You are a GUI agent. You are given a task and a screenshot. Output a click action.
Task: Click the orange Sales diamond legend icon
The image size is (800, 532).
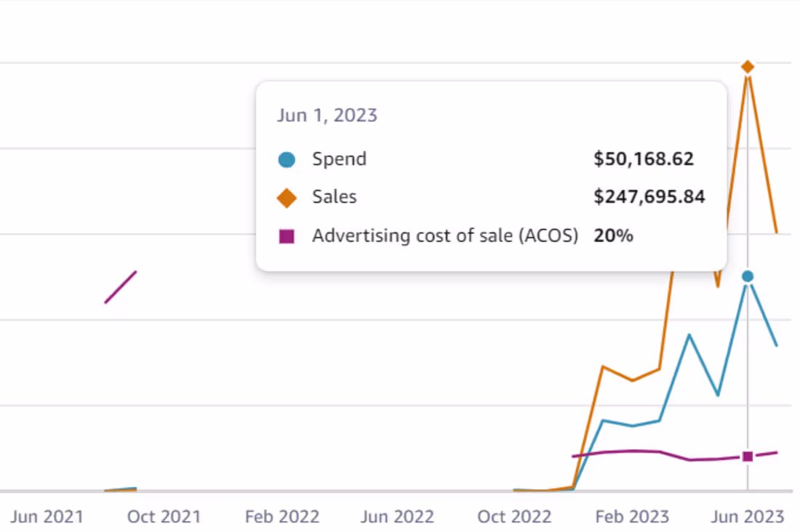coord(287,196)
